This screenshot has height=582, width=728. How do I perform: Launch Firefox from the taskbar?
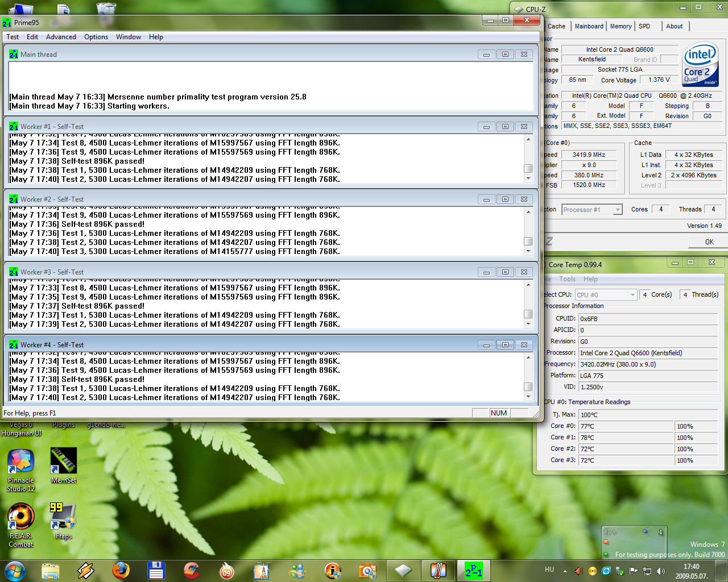[121, 571]
